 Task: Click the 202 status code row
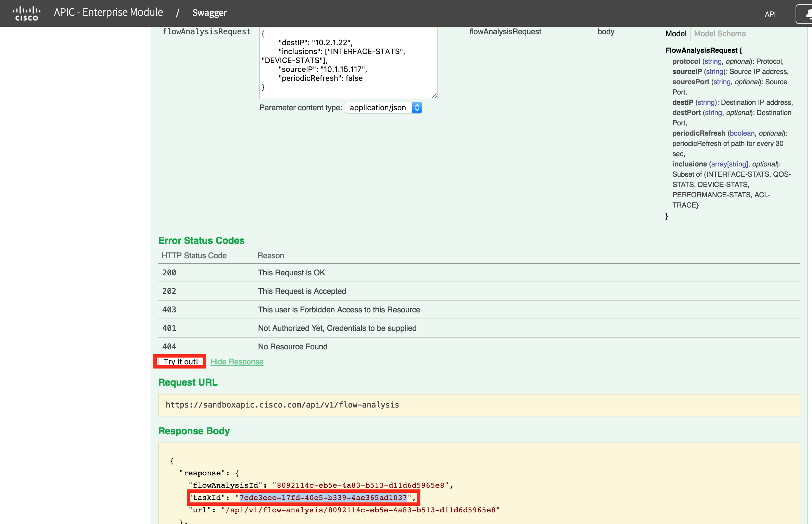coord(479,291)
